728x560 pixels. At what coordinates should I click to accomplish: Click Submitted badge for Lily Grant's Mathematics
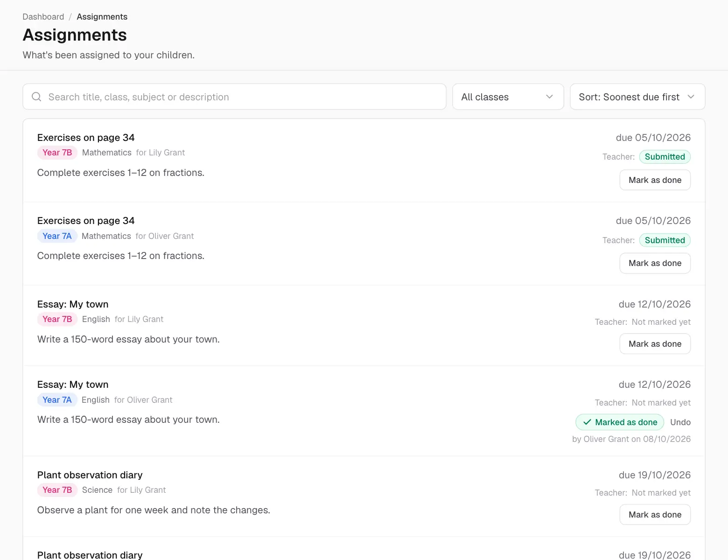click(665, 157)
